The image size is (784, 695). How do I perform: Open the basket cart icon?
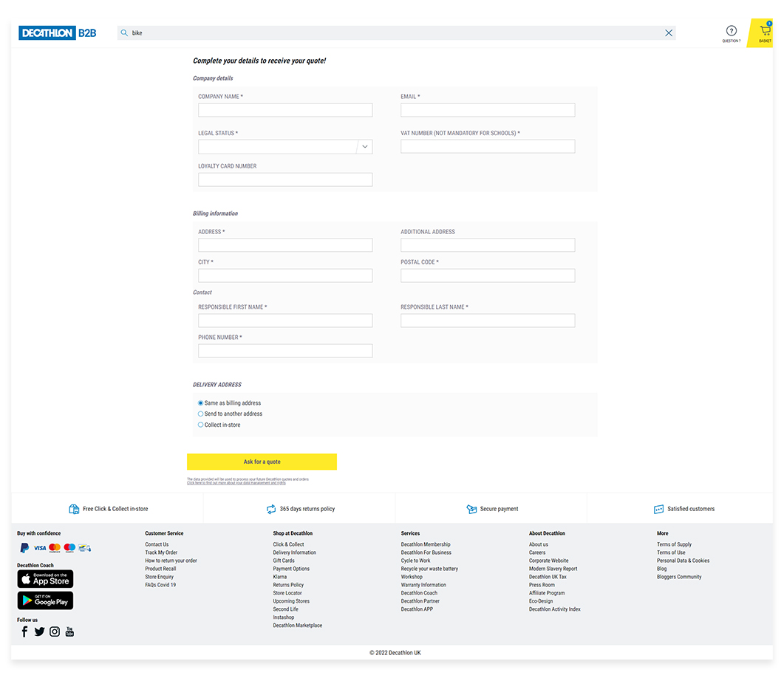tap(765, 32)
